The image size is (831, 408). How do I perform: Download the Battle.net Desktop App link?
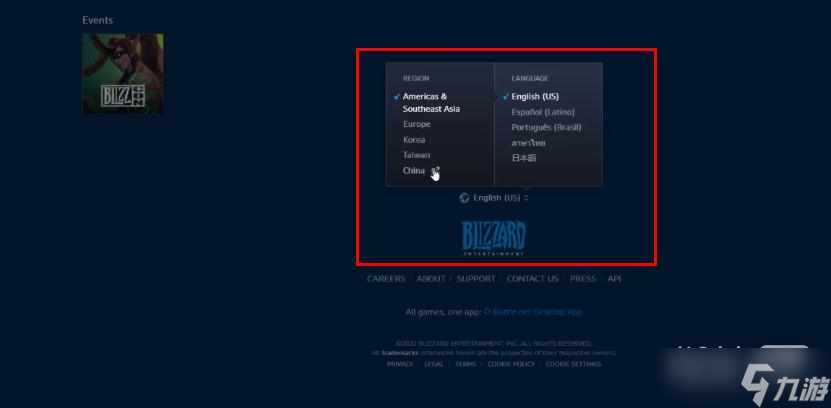tap(533, 312)
